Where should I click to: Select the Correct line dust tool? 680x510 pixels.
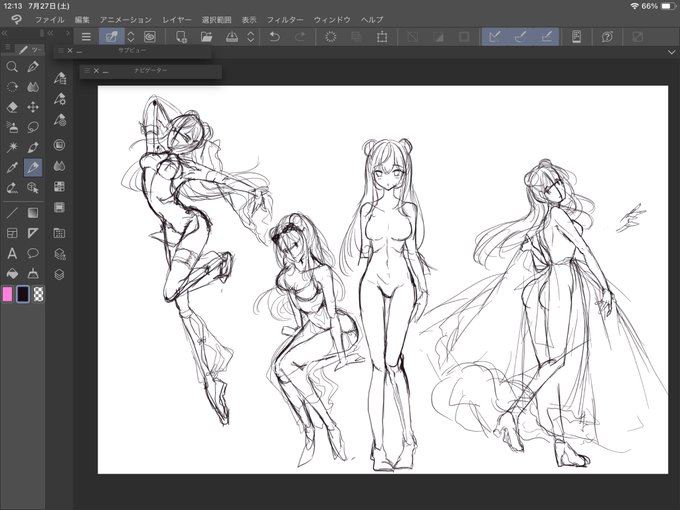point(33,274)
